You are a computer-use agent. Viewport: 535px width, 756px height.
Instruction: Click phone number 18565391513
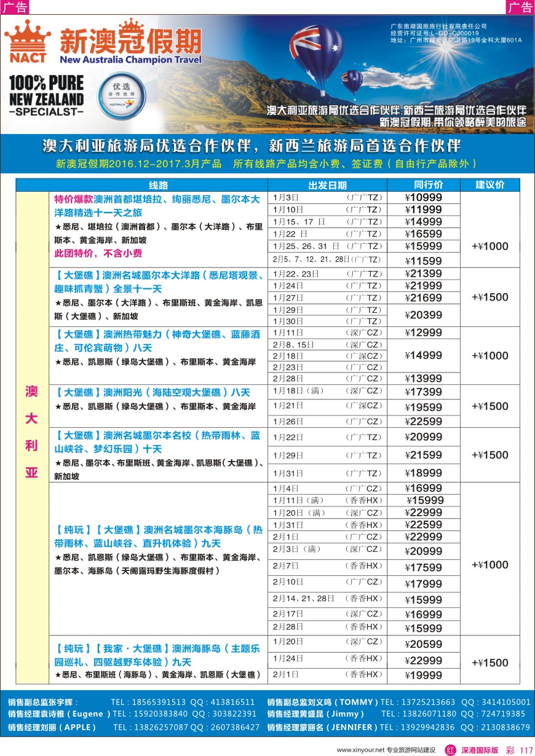tap(160, 702)
